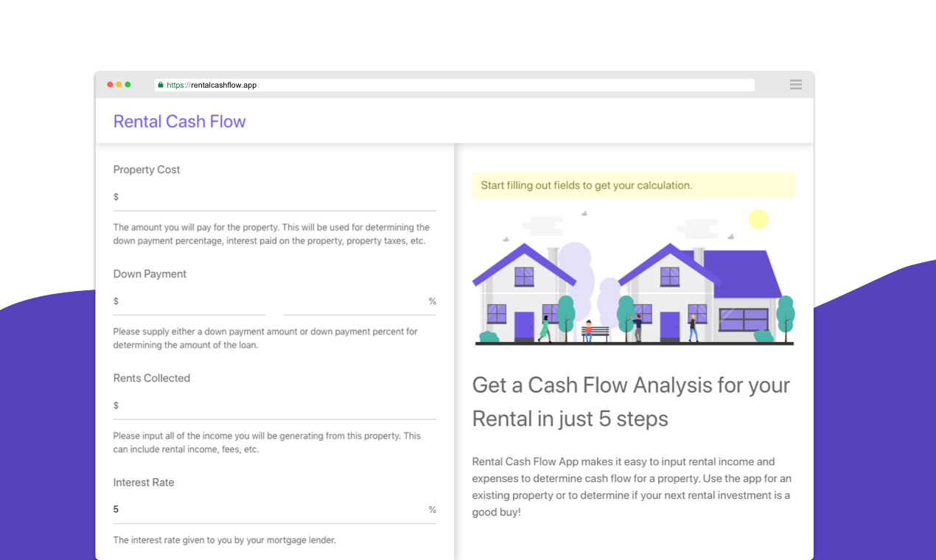
Task: Click the Property Cost input field
Action: pos(273,197)
